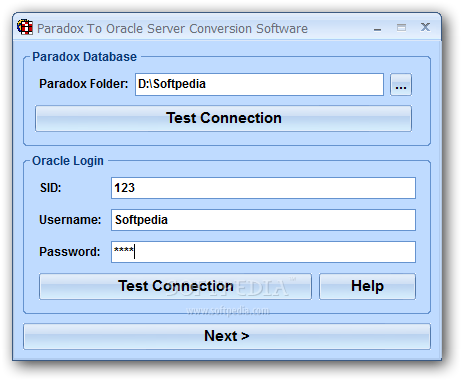Image resolution: width=462 pixels, height=381 pixels.
Task: Click the Paradox Folder path field
Action: (259, 85)
